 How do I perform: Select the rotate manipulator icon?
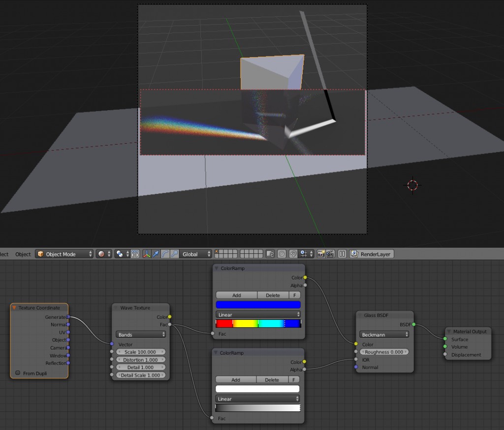pos(166,254)
